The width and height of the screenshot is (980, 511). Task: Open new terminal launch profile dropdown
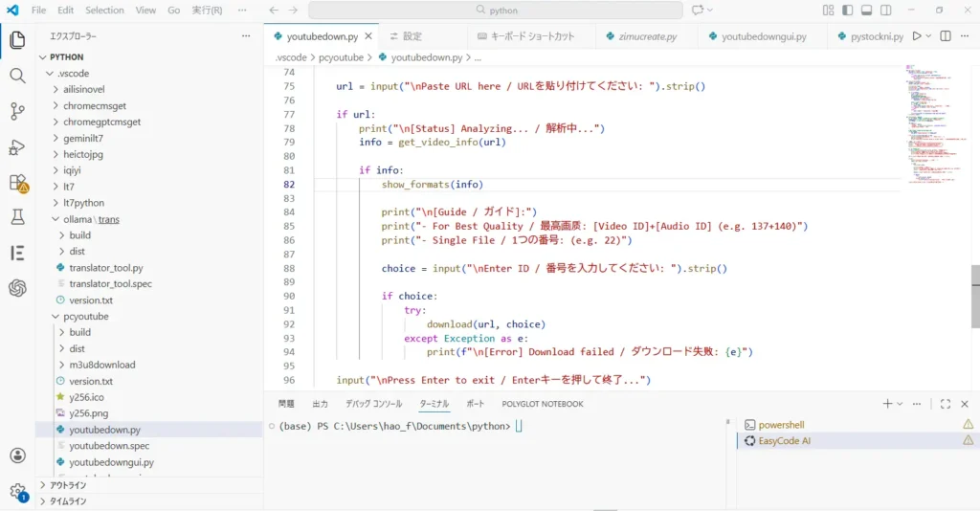point(900,404)
